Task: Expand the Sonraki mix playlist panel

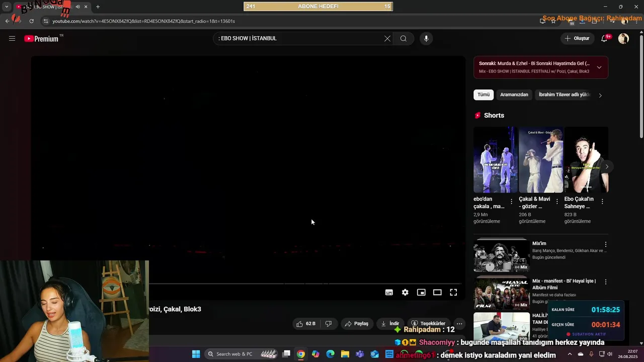Action: pyautogui.click(x=599, y=67)
